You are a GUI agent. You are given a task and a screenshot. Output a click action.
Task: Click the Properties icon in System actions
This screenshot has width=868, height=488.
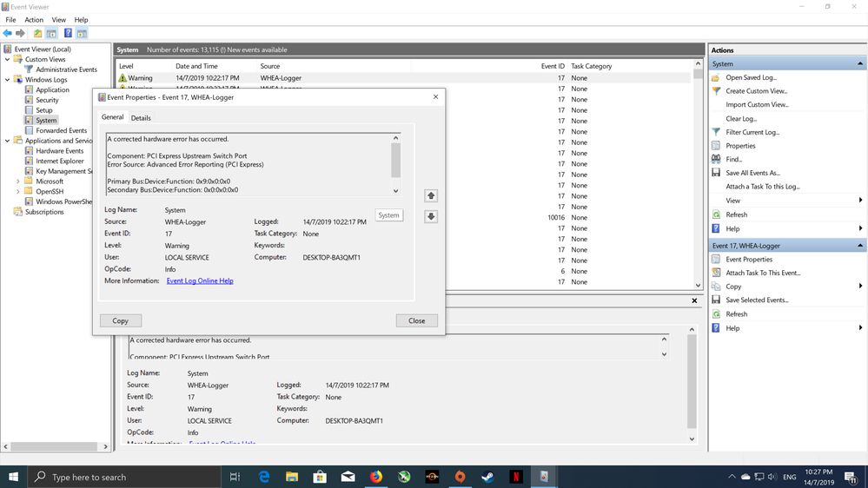coord(716,146)
